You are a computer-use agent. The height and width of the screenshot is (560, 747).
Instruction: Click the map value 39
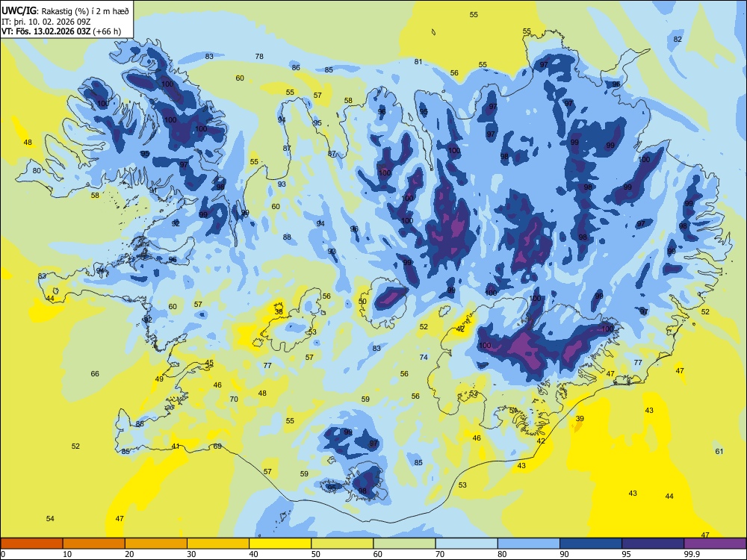click(580, 419)
